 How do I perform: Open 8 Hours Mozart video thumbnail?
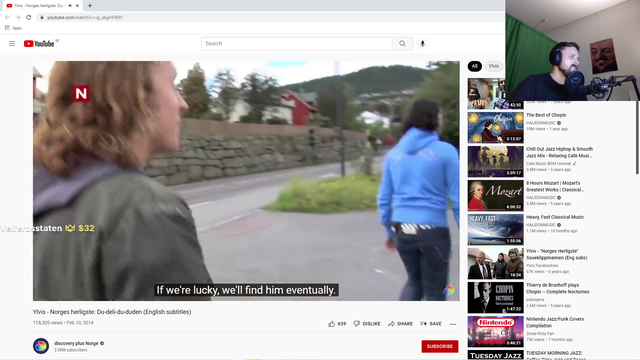pyautogui.click(x=496, y=196)
